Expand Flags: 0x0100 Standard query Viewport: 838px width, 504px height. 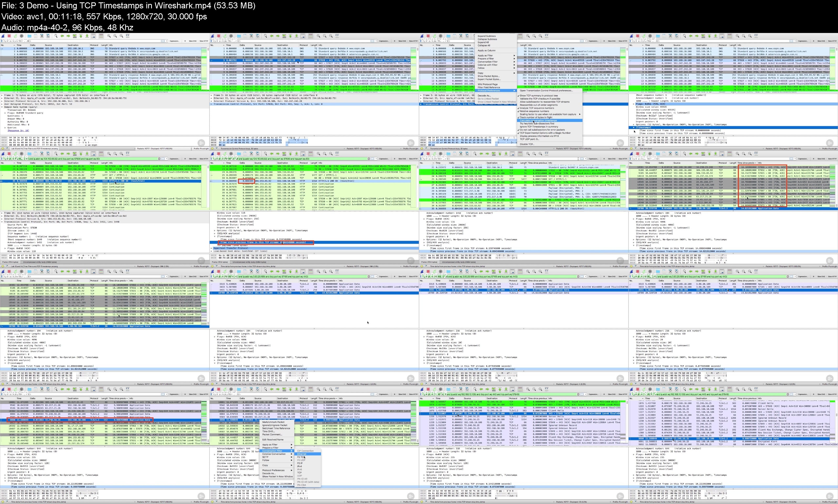click(x=5, y=113)
